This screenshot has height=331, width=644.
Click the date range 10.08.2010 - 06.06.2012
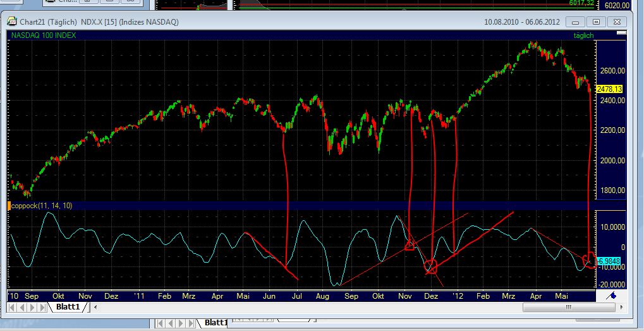click(523, 22)
